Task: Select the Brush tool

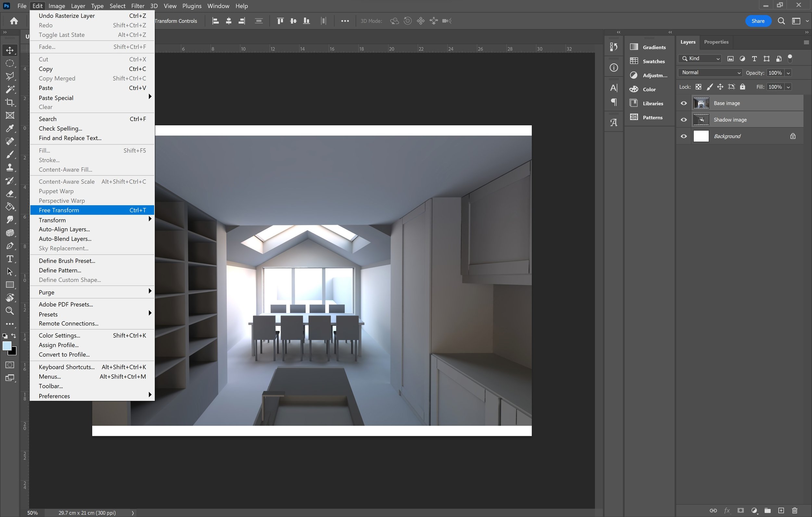Action: tap(10, 155)
